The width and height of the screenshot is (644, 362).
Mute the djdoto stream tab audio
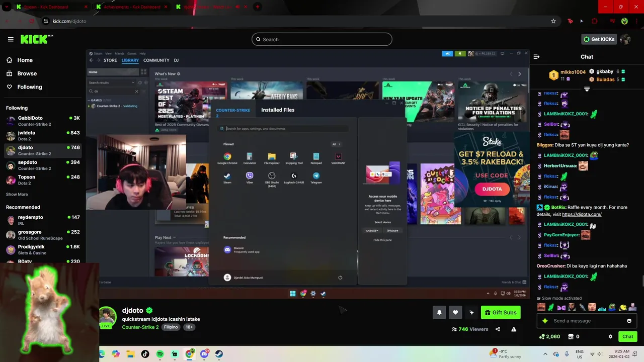(x=237, y=7)
